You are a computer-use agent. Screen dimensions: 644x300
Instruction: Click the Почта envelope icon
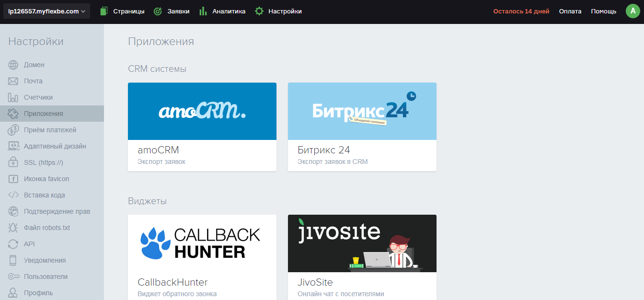pos(13,81)
